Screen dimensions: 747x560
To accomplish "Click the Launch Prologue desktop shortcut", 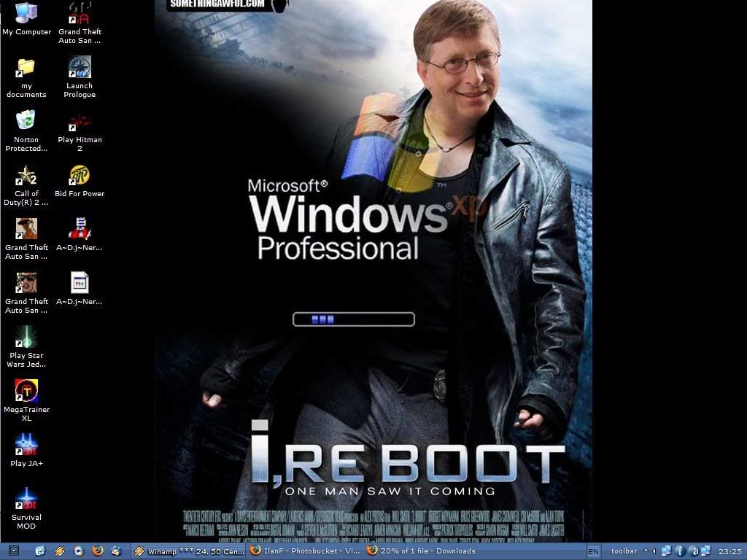I will (80, 77).
